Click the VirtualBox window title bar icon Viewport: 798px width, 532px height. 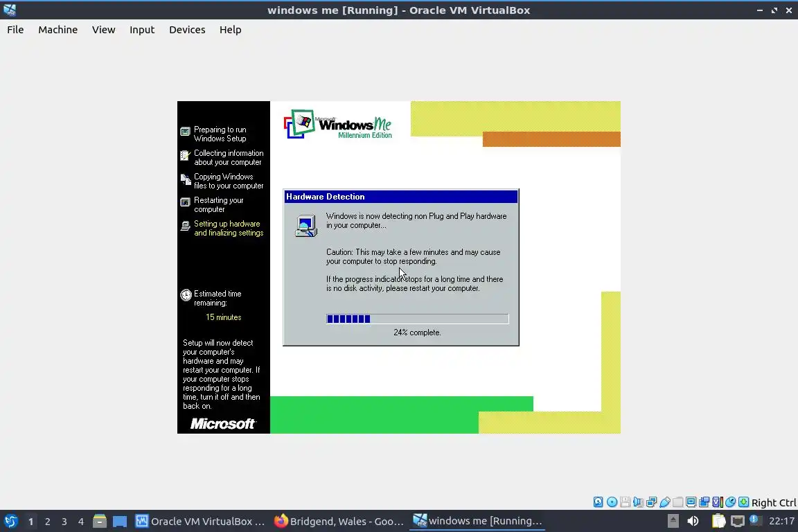coord(10,10)
